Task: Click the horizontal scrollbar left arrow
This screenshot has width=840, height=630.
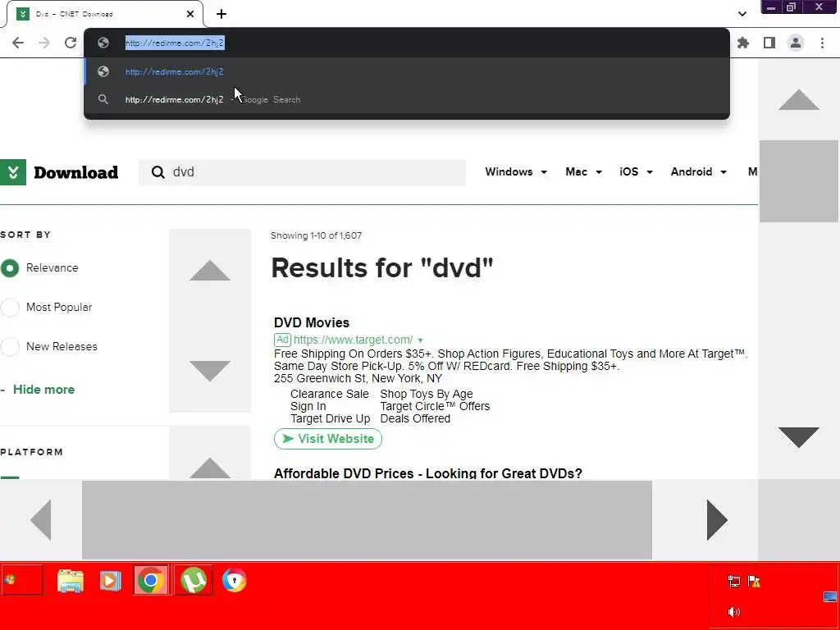Action: [41, 519]
